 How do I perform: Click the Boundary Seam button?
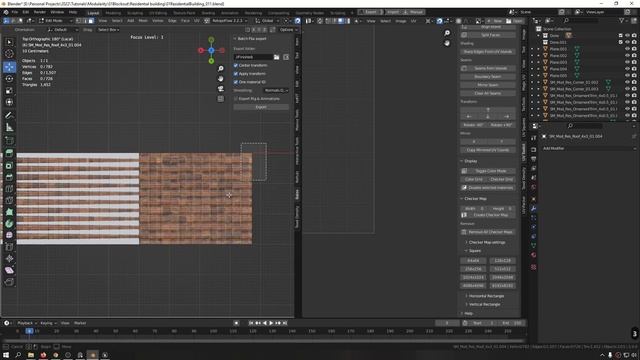pyautogui.click(x=488, y=77)
